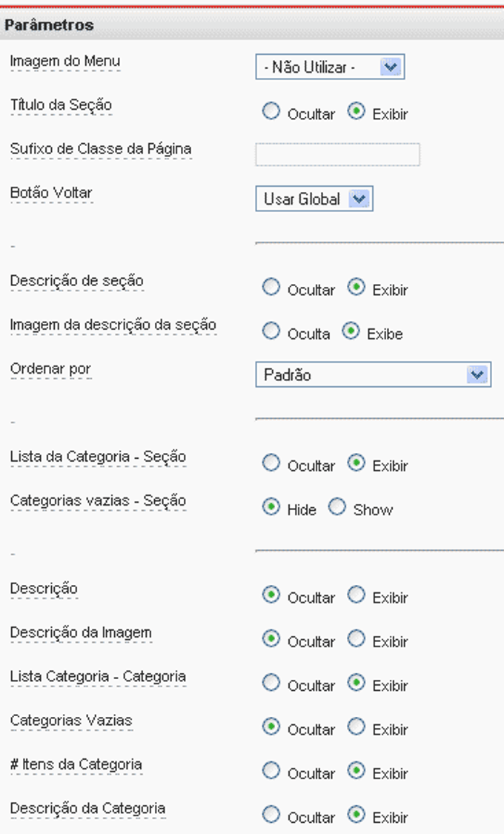This screenshot has height=834, width=504.
Task: Click the 'Sufixo de Classe da Página' label
Action: pyautogui.click(x=101, y=148)
